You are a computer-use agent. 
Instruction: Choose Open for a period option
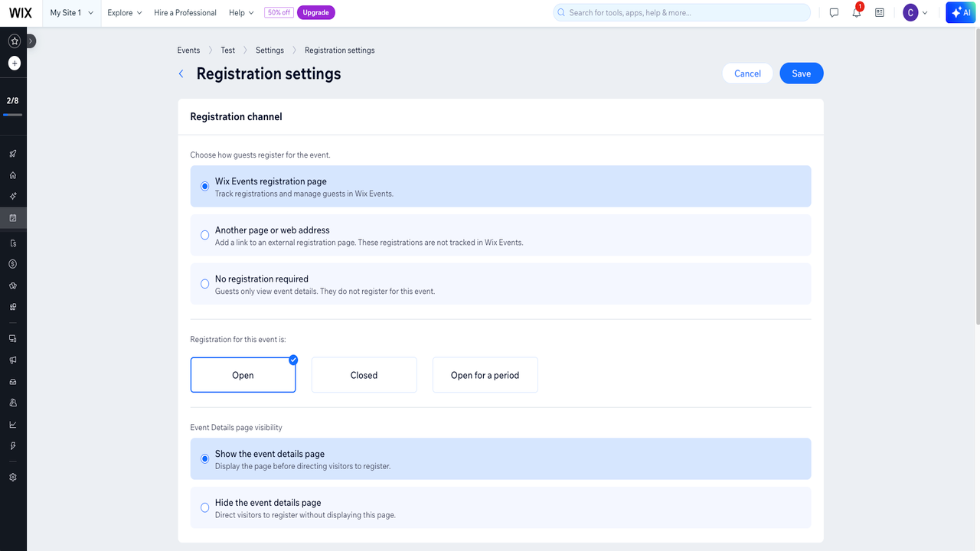click(485, 375)
